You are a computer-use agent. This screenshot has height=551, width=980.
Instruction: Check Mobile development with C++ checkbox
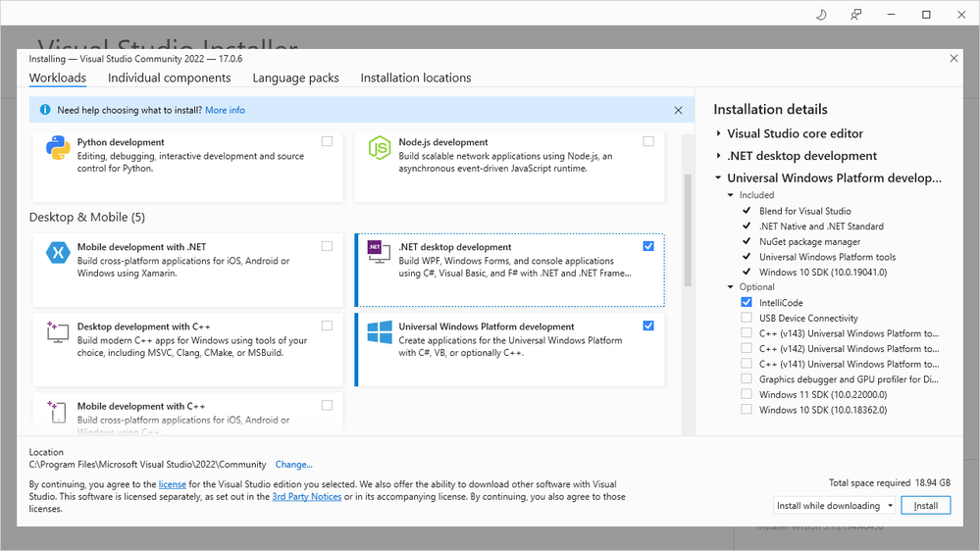[x=327, y=406]
